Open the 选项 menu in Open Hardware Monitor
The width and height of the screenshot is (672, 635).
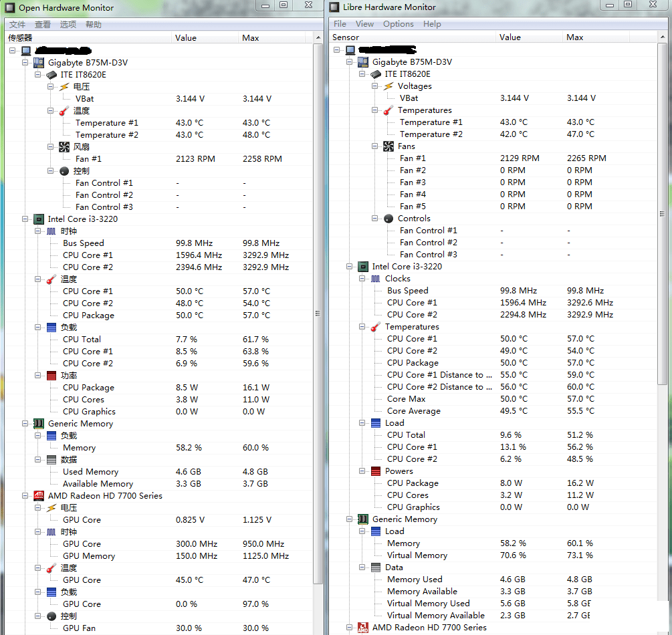[68, 25]
